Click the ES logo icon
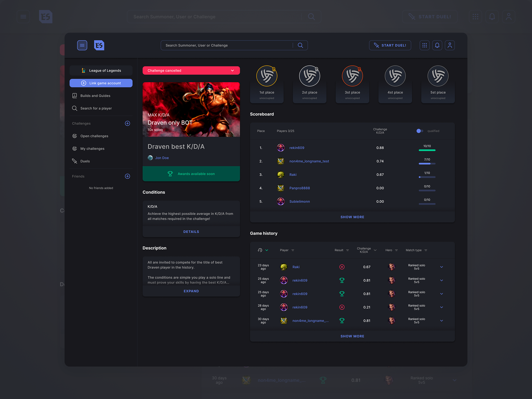This screenshot has width=532, height=399. pos(99,45)
